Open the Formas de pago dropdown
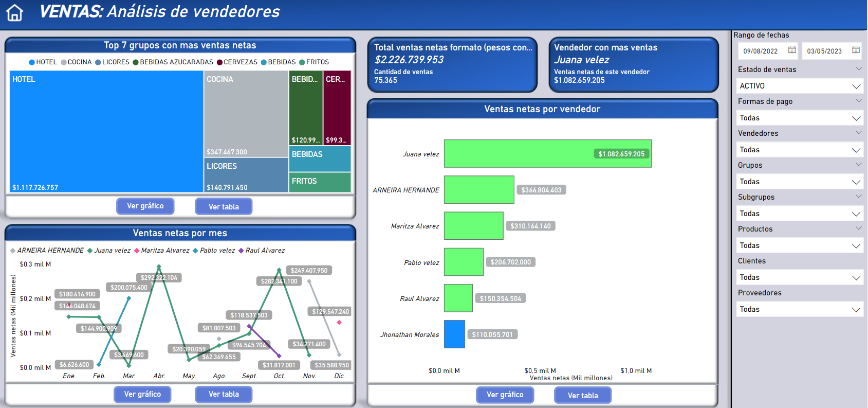The image size is (868, 408). point(856,118)
